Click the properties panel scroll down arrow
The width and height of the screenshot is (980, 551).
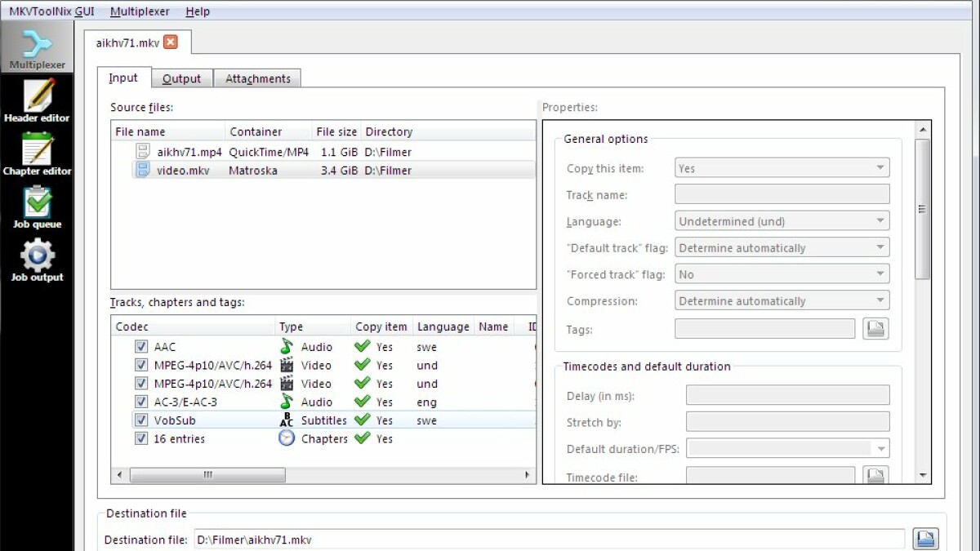tap(923, 475)
